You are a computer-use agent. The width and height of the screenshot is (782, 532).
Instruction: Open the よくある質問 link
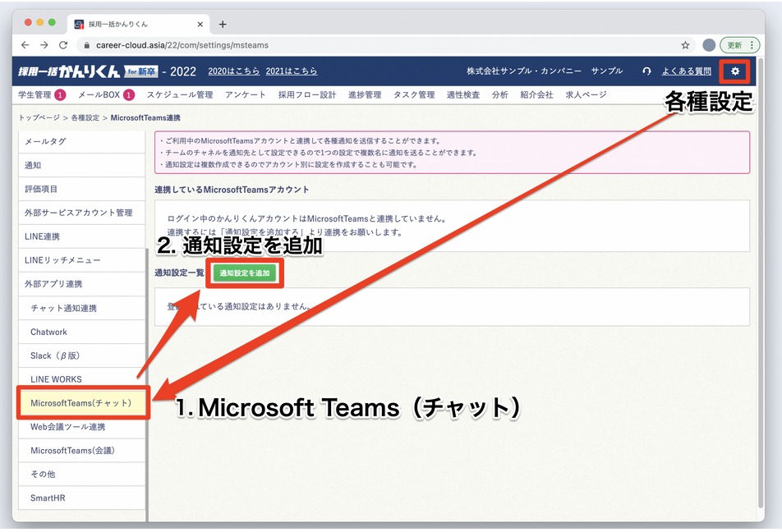[686, 71]
